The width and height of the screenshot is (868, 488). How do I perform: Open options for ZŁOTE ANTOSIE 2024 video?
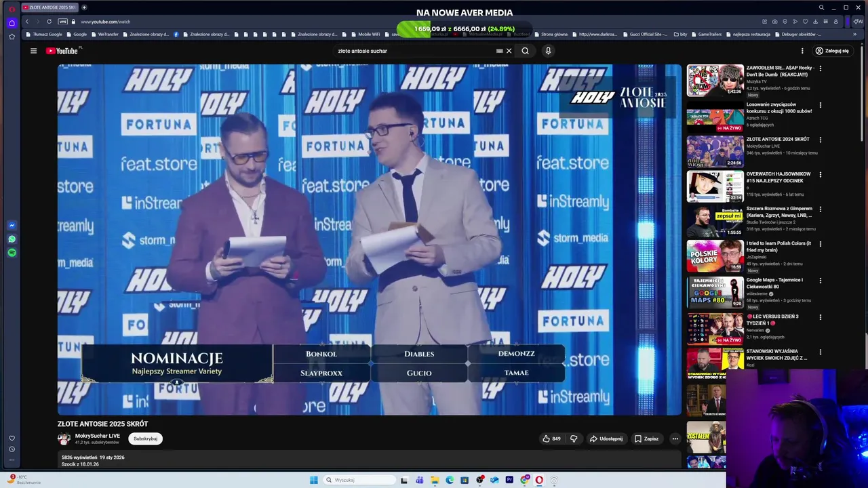821,140
